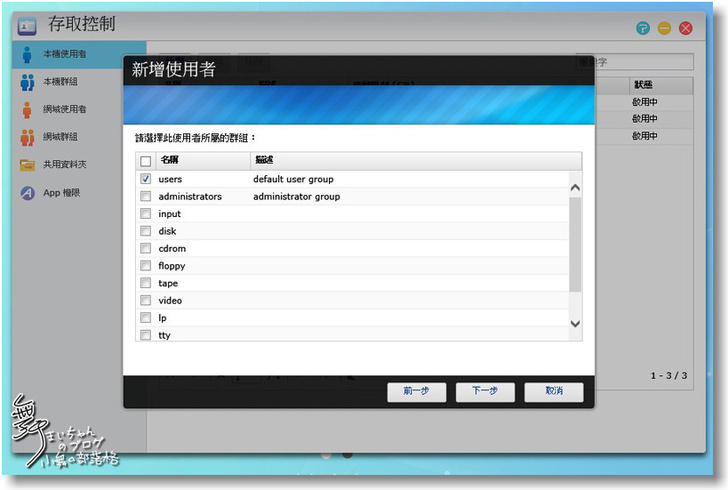728x490 pixels.
Task: Check the cdrom group checkbox
Action: coord(145,248)
